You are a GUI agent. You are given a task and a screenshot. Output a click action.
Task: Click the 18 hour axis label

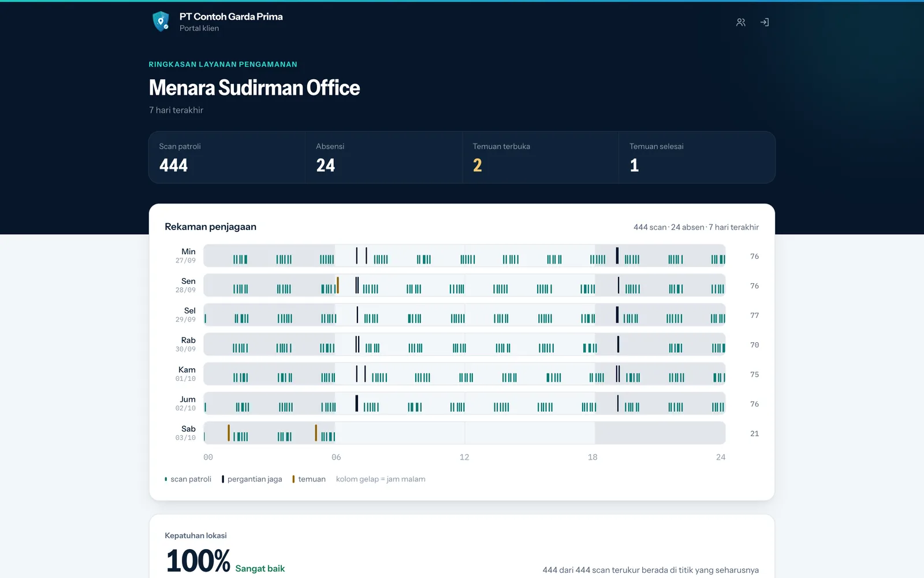[593, 457]
